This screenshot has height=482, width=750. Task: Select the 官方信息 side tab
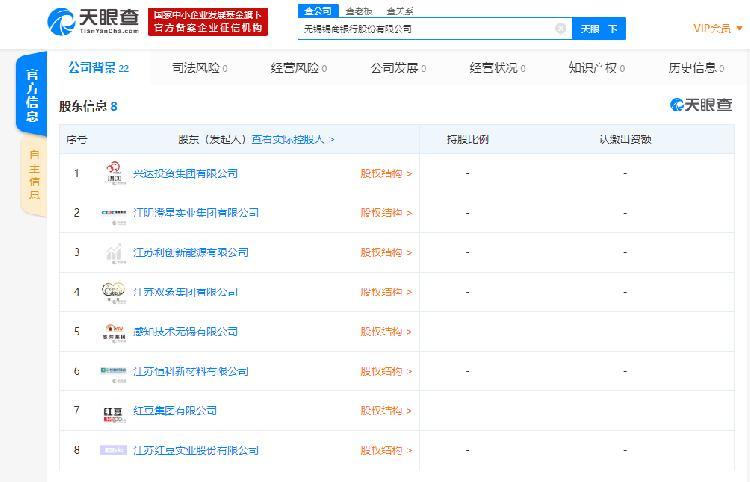[32, 95]
